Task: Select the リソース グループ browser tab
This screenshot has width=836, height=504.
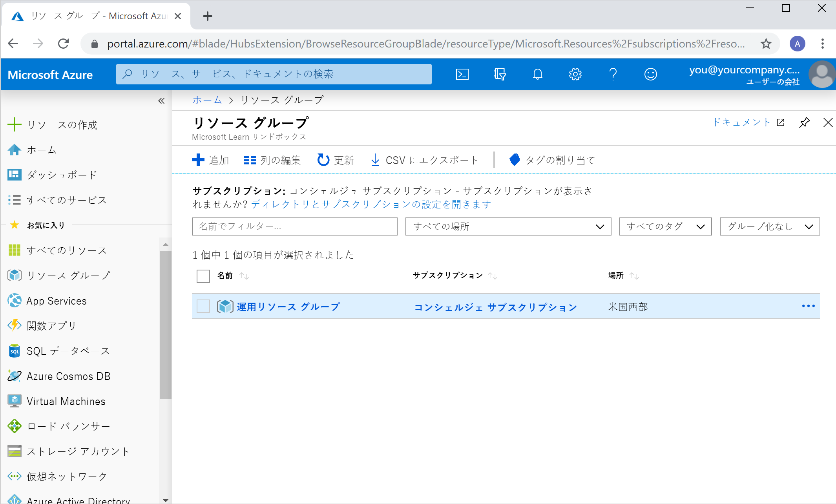Action: point(95,16)
